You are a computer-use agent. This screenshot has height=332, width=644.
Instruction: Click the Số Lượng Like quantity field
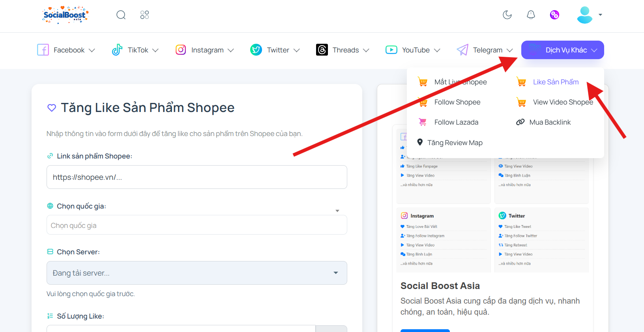coord(181,328)
